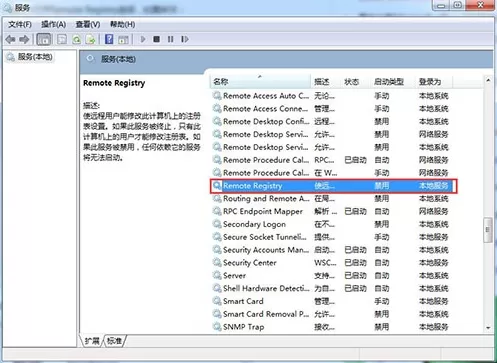
Task: Sort by the 名称 column header
Action: click(260, 82)
